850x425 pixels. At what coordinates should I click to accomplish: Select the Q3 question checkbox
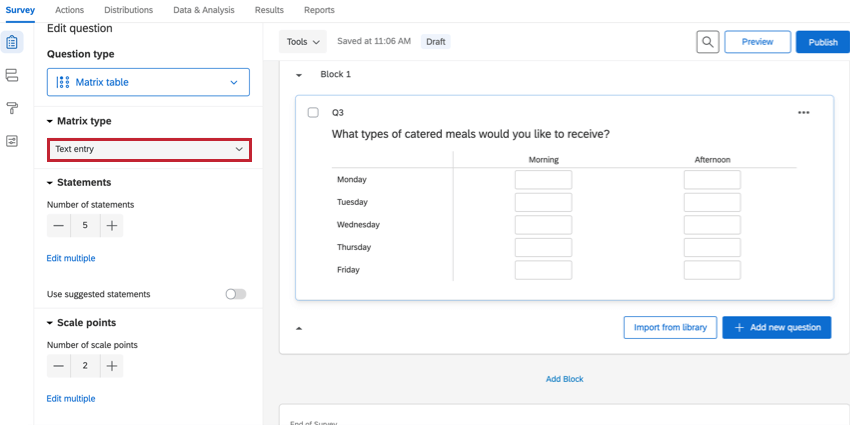[x=313, y=113]
